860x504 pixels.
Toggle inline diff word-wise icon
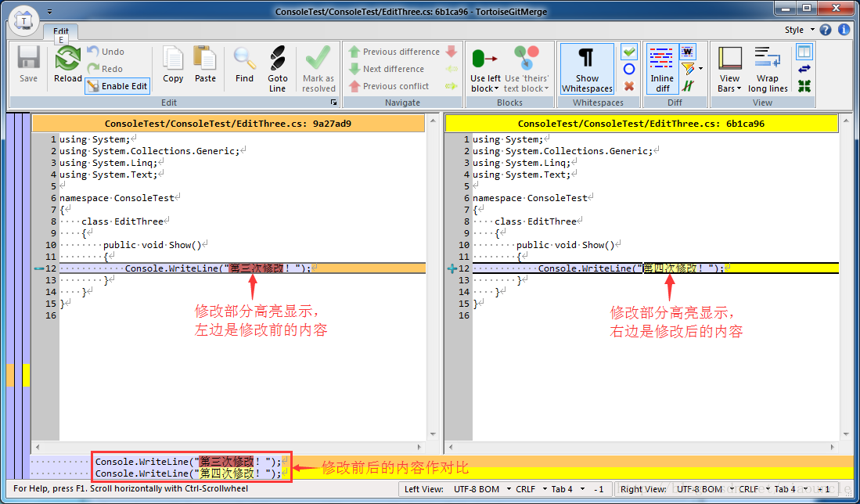[688, 52]
